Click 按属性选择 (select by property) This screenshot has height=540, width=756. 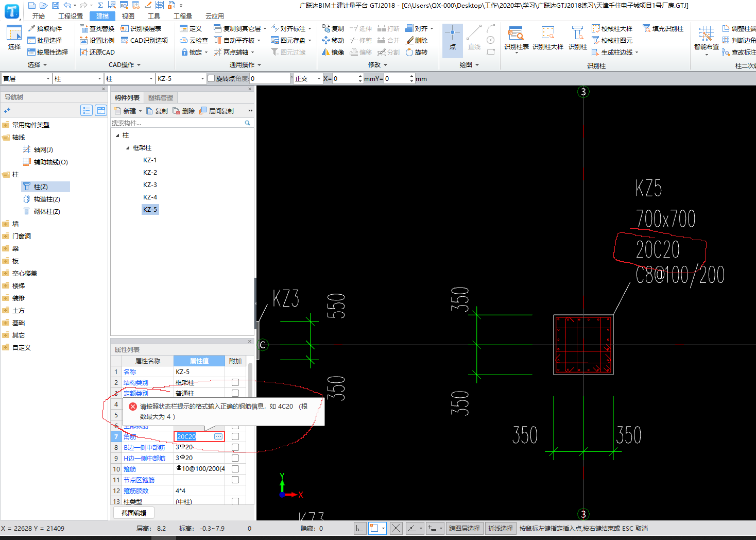click(x=47, y=52)
